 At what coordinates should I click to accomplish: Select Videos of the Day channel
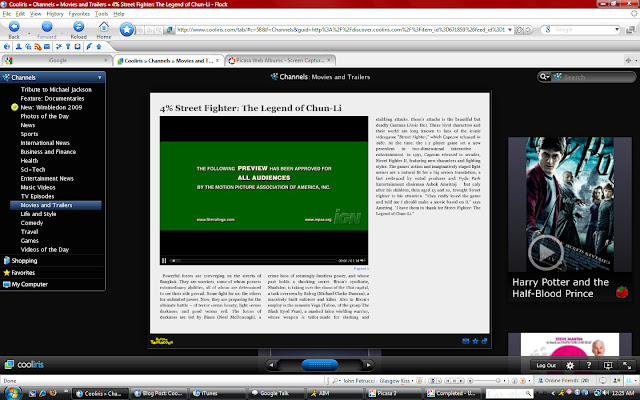coord(44,249)
